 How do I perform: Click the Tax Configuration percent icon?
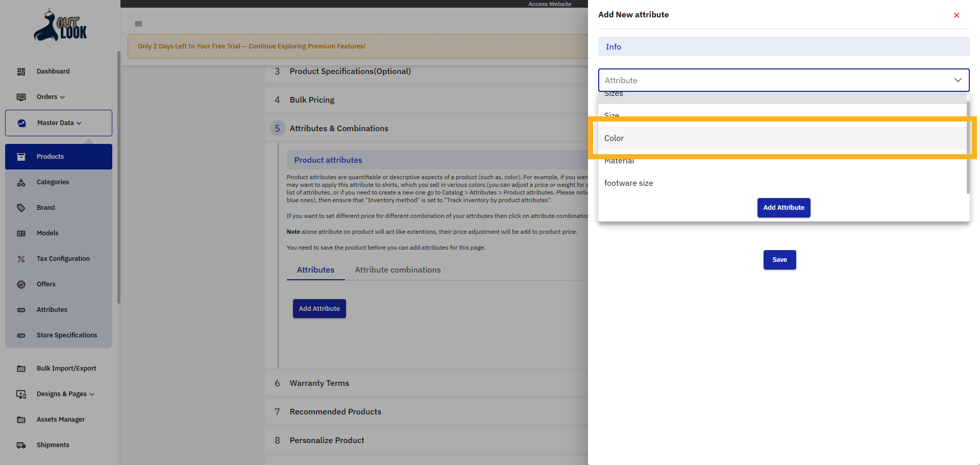(x=21, y=259)
